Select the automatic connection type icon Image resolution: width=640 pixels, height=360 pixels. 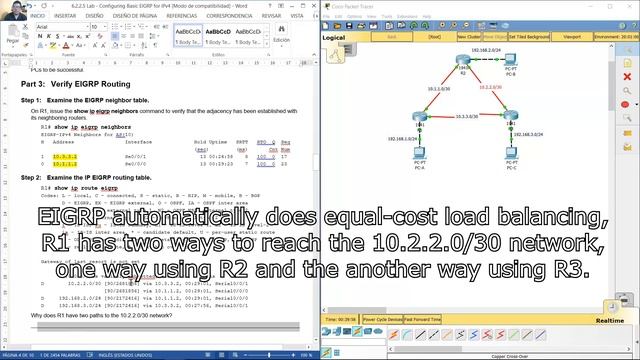coord(394,335)
